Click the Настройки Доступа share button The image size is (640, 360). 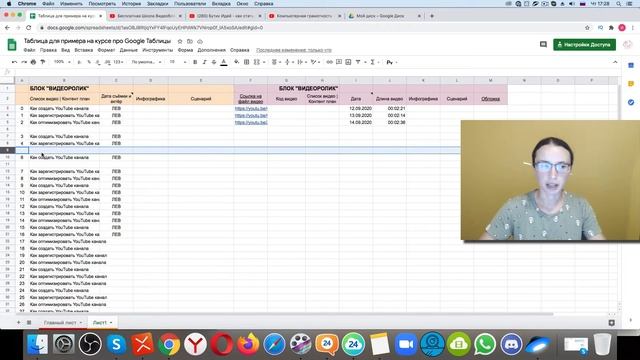point(584,44)
